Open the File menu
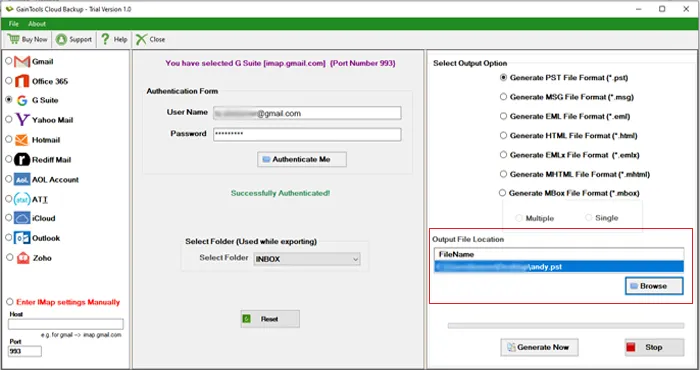700x370 pixels. [x=13, y=24]
